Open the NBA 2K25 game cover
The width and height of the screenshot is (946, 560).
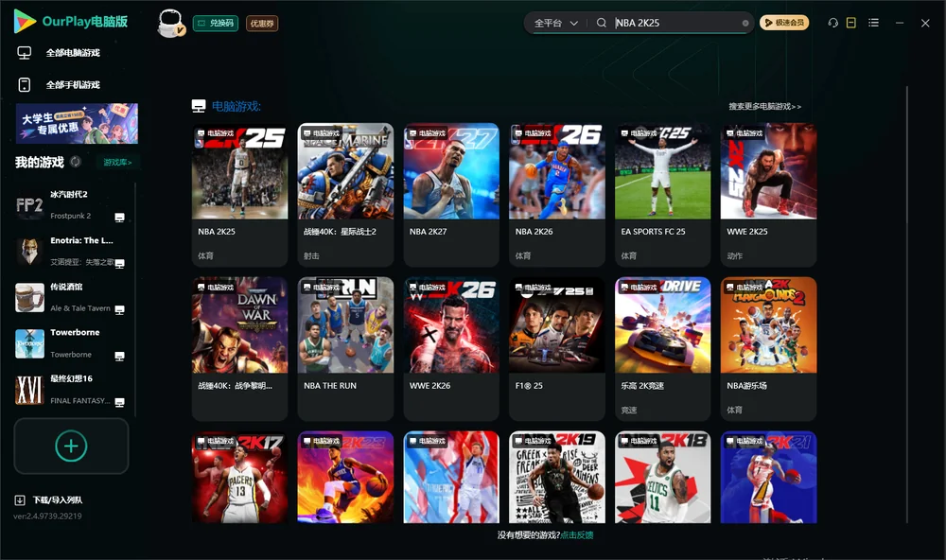pos(239,171)
